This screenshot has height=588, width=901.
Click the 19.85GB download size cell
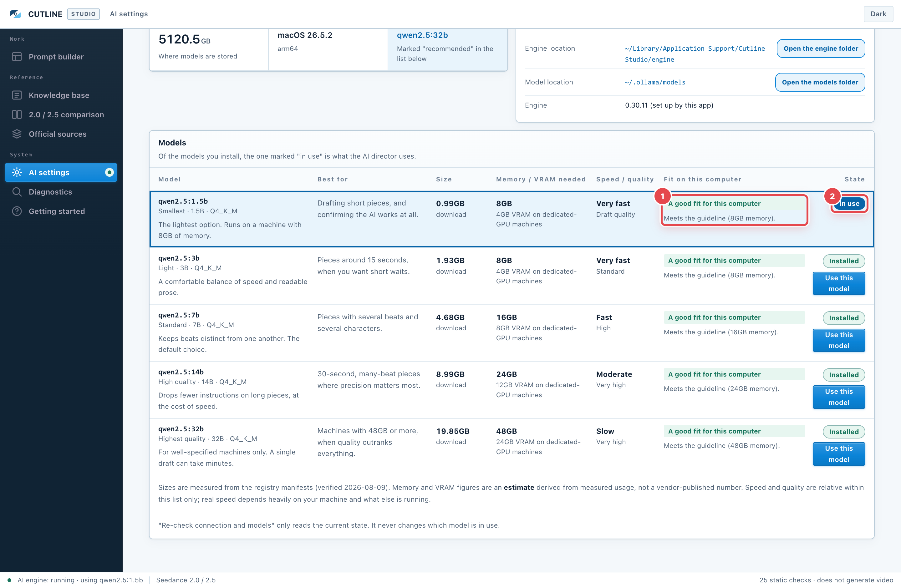coord(453,436)
